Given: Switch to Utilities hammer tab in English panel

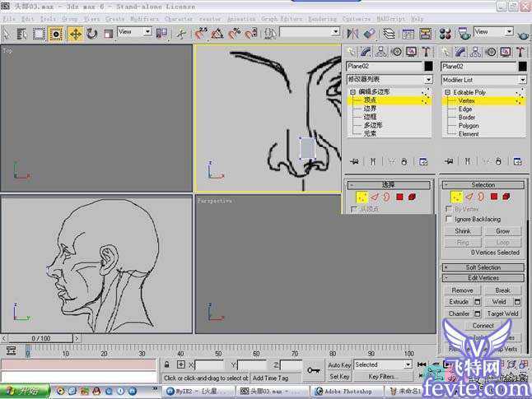Looking at the screenshot, I should pyautogui.click(x=520, y=52).
